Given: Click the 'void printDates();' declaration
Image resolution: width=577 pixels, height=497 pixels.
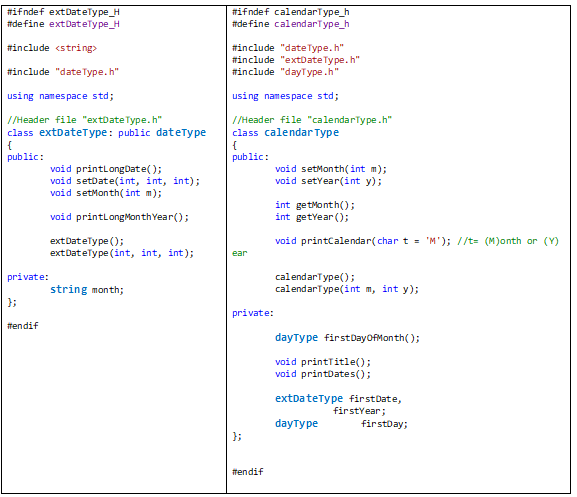Looking at the screenshot, I should coord(323,374).
